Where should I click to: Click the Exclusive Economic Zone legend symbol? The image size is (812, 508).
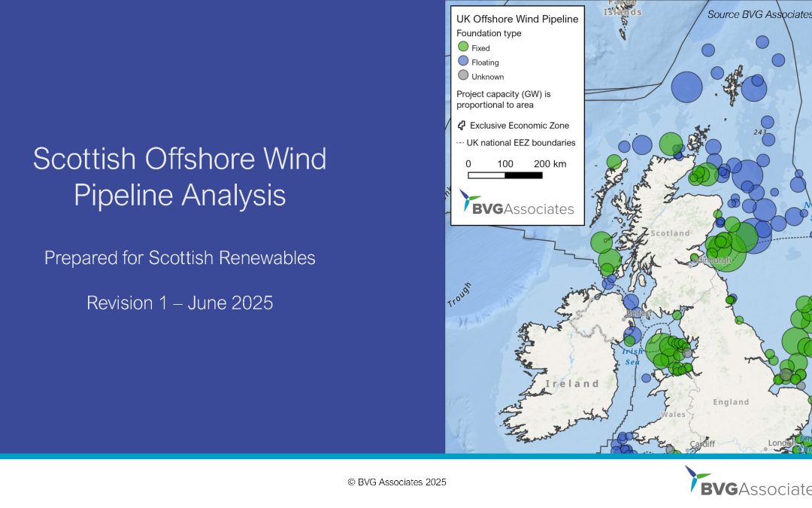coord(461,125)
